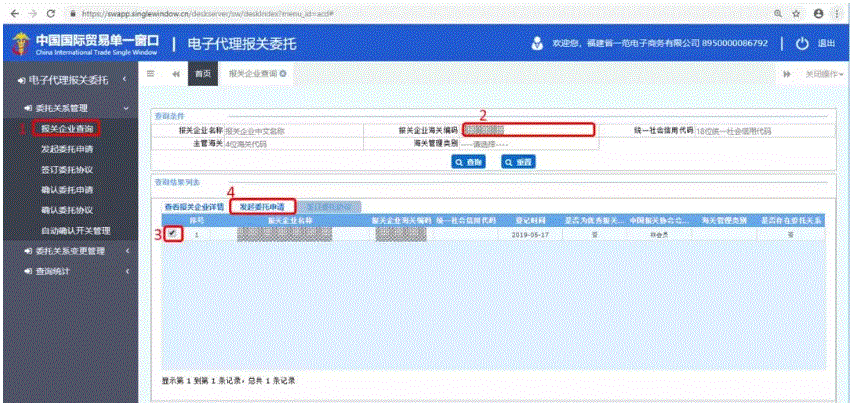
Task: Reload the page with the refresh icon
Action: tap(49, 12)
